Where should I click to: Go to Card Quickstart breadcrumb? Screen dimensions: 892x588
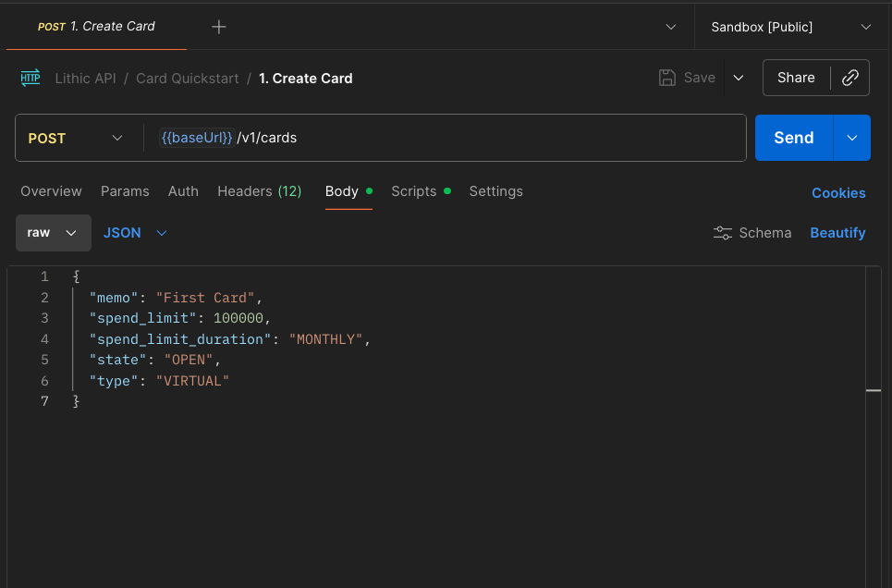(x=187, y=79)
